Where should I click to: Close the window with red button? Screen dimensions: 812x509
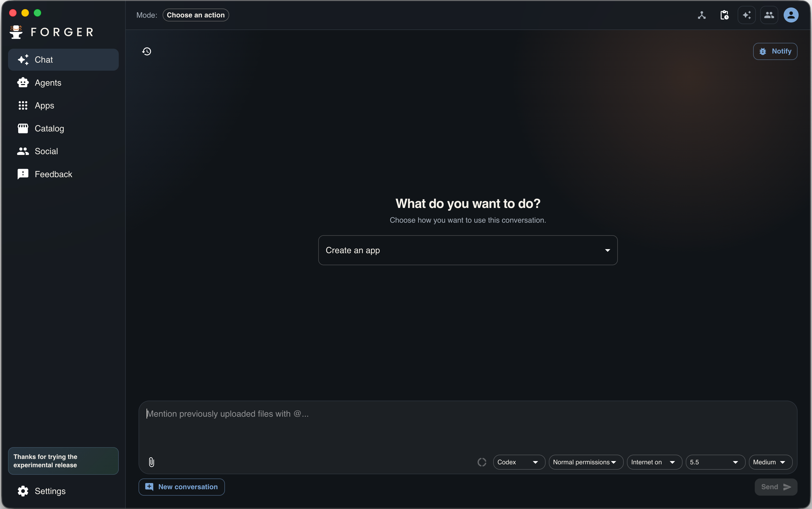coord(13,13)
